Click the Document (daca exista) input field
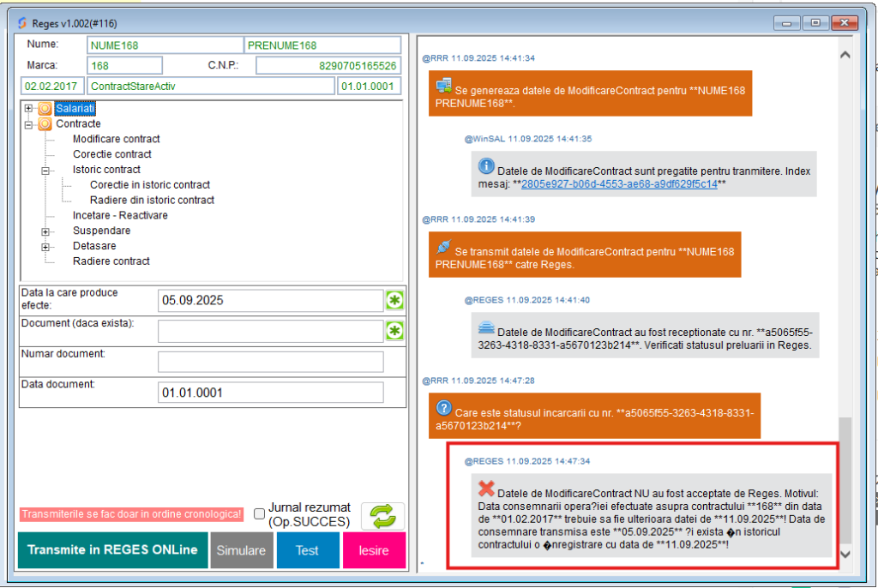The width and height of the screenshot is (878, 588). pyautogui.click(x=270, y=331)
